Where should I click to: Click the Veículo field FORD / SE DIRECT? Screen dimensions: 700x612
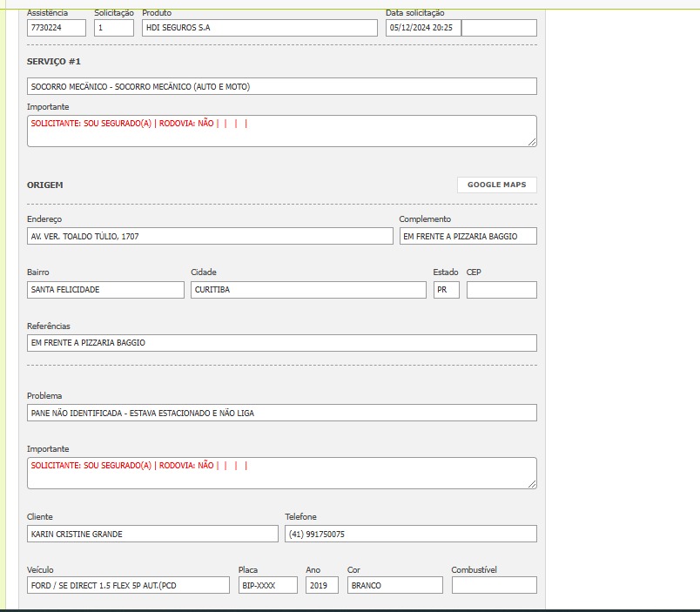click(128, 585)
